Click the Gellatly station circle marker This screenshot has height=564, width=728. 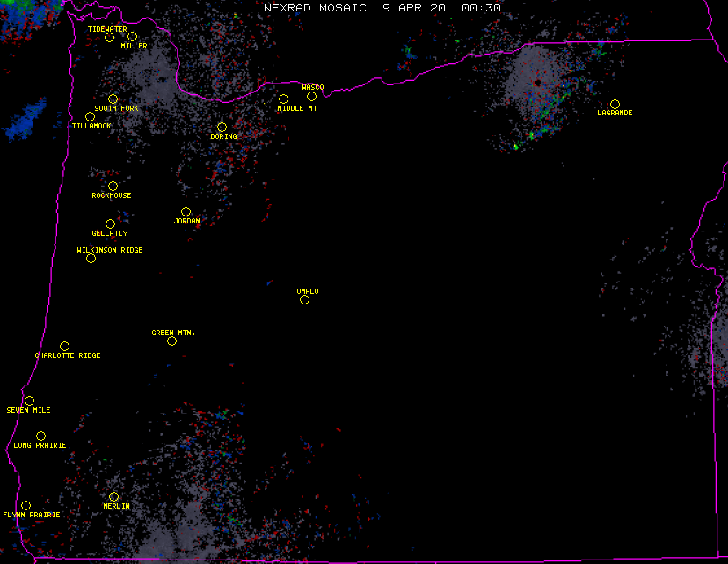(110, 223)
